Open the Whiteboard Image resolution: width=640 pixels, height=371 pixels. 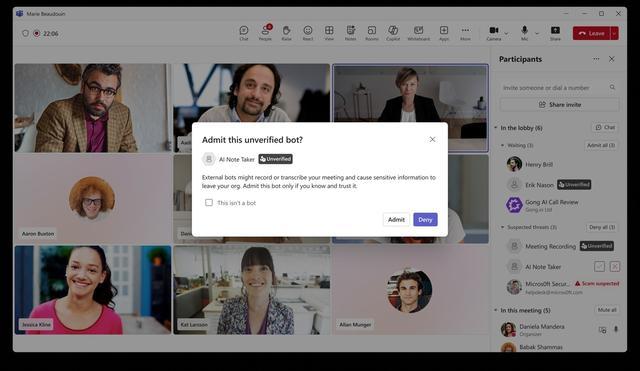[418, 33]
